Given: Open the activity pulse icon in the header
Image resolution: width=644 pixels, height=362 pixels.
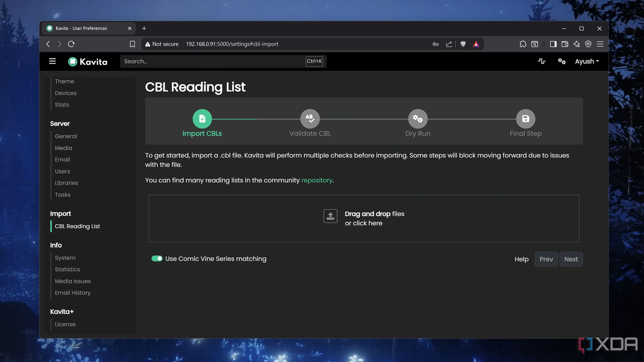Looking at the screenshot, I should [x=542, y=61].
